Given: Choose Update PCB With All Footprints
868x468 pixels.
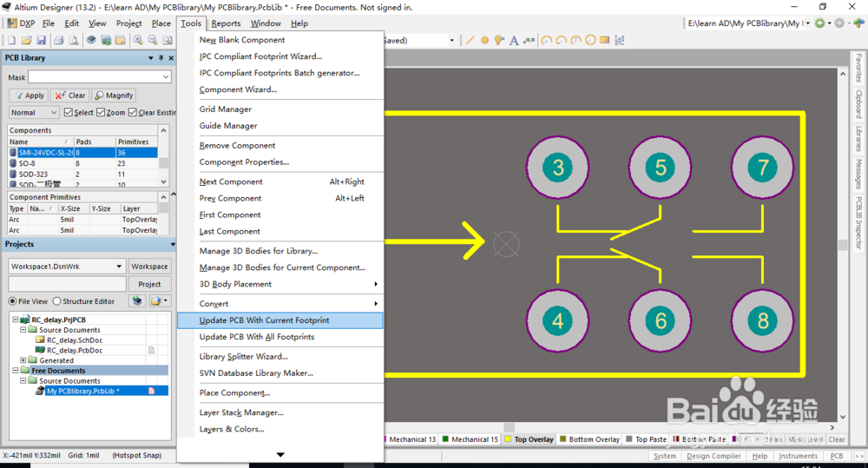Looking at the screenshot, I should click(x=280, y=337).
